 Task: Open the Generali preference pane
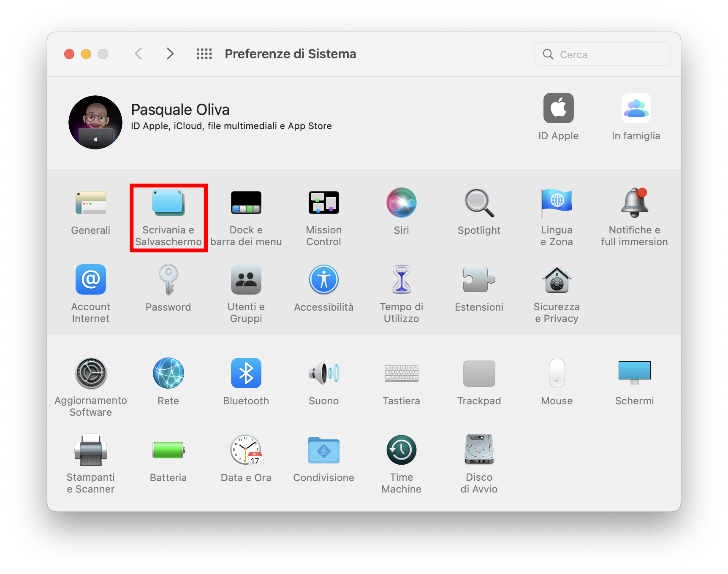point(90,203)
